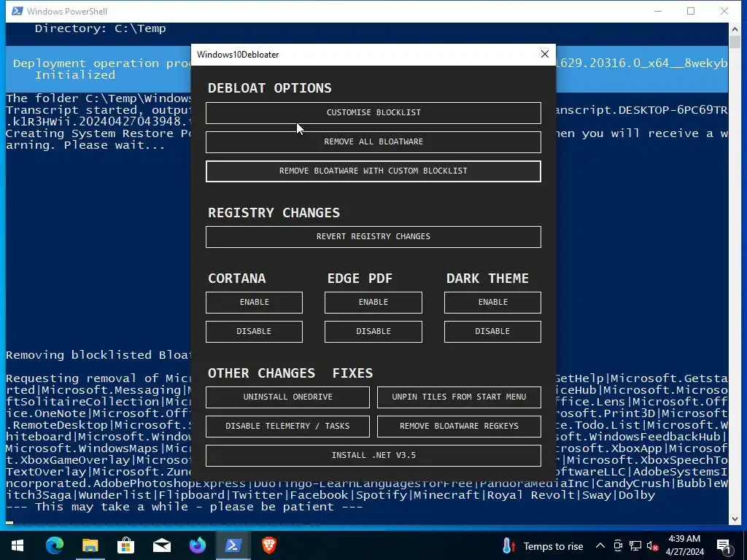Open the notification center icon
The image size is (747, 560).
(724, 545)
